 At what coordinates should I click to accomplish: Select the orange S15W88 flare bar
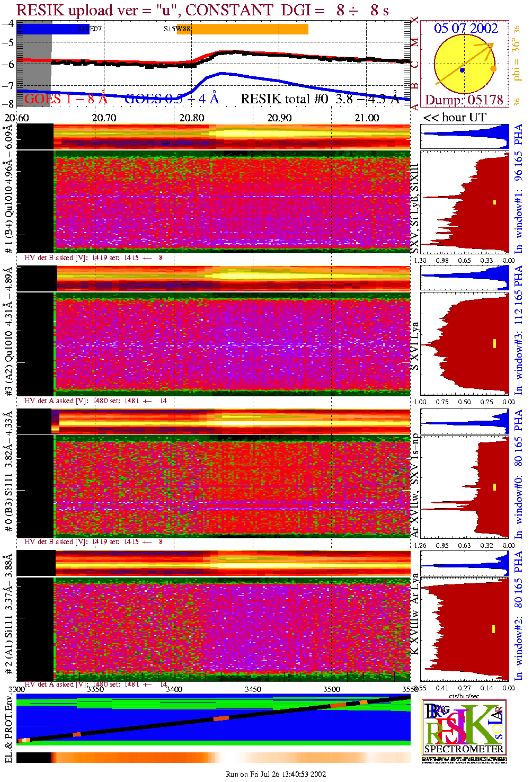[x=249, y=29]
